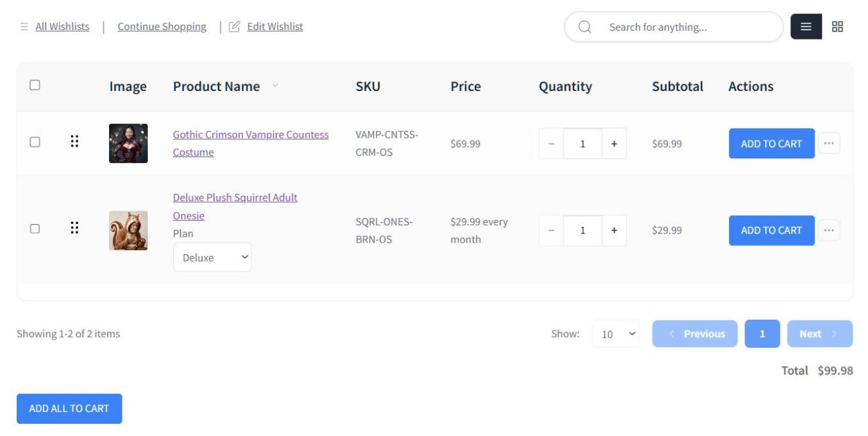The width and height of the screenshot is (868, 436).
Task: Focus the Search for anything field
Action: (673, 27)
